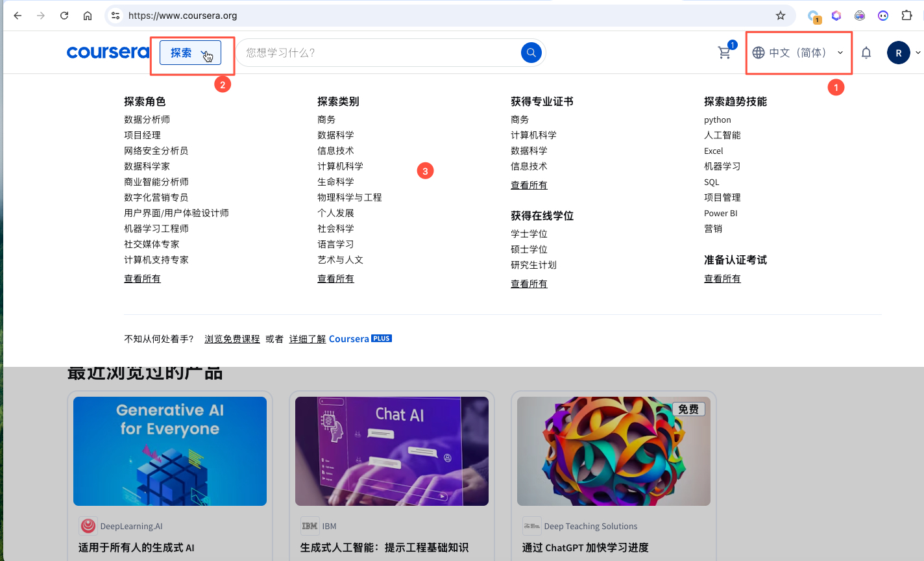Go to homepage via the Coursera logo
924x561 pixels.
pos(108,52)
